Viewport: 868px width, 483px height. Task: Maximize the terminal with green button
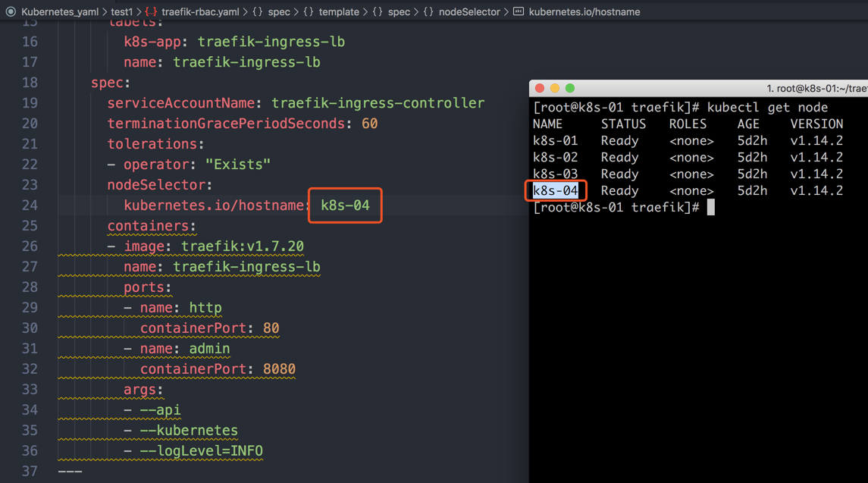569,88
